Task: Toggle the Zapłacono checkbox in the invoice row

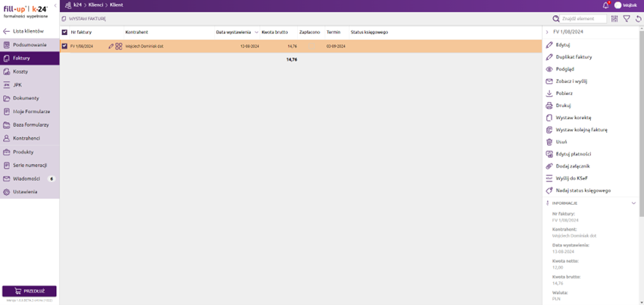Action: (x=312, y=46)
